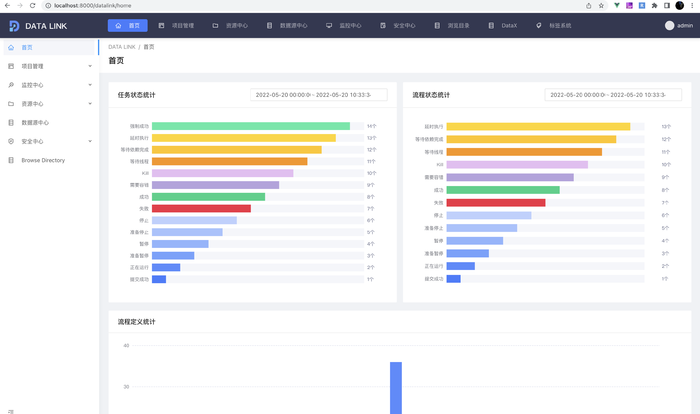Click the home icon in the sidebar 首页 item
700x414 pixels.
coord(11,47)
